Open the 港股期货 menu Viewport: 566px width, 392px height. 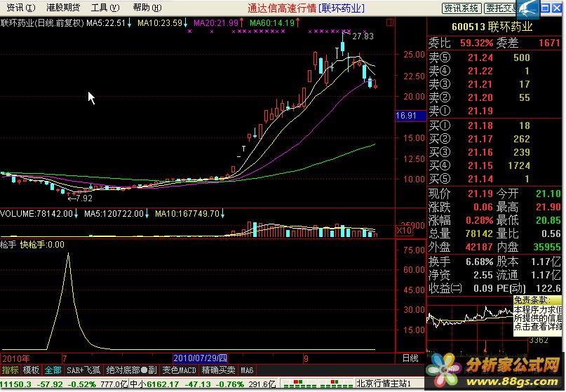[63, 7]
